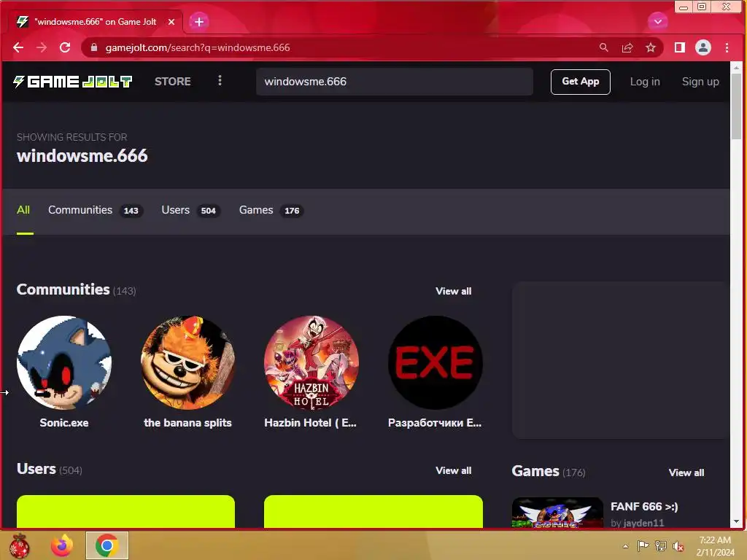The height and width of the screenshot is (560, 747).
Task: Go back with browser back arrow
Action: pos(18,47)
